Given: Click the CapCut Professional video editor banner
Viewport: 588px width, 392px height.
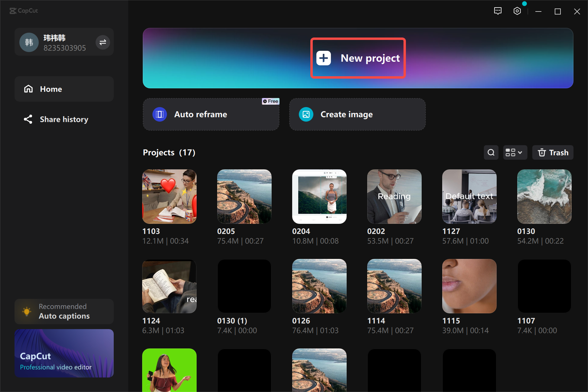Looking at the screenshot, I should click(x=64, y=353).
